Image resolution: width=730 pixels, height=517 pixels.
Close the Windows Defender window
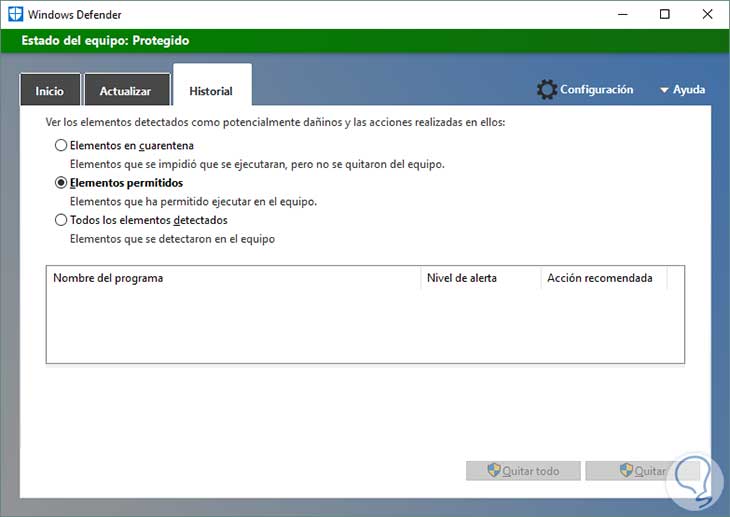click(x=707, y=14)
